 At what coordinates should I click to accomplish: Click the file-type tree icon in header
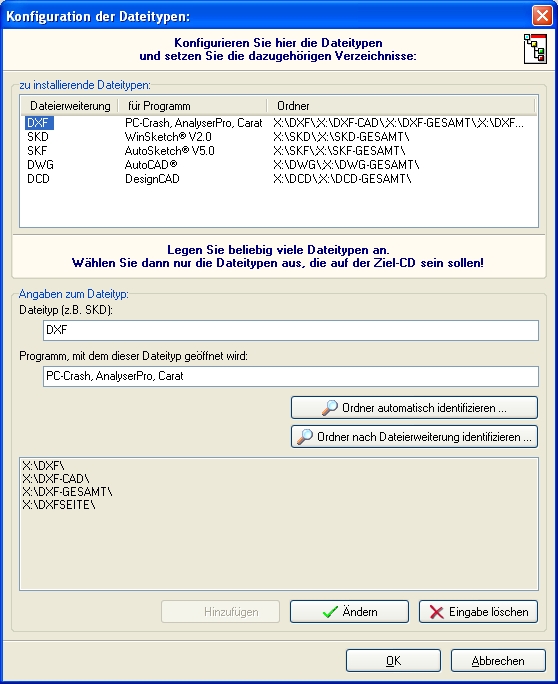pyautogui.click(x=535, y=49)
